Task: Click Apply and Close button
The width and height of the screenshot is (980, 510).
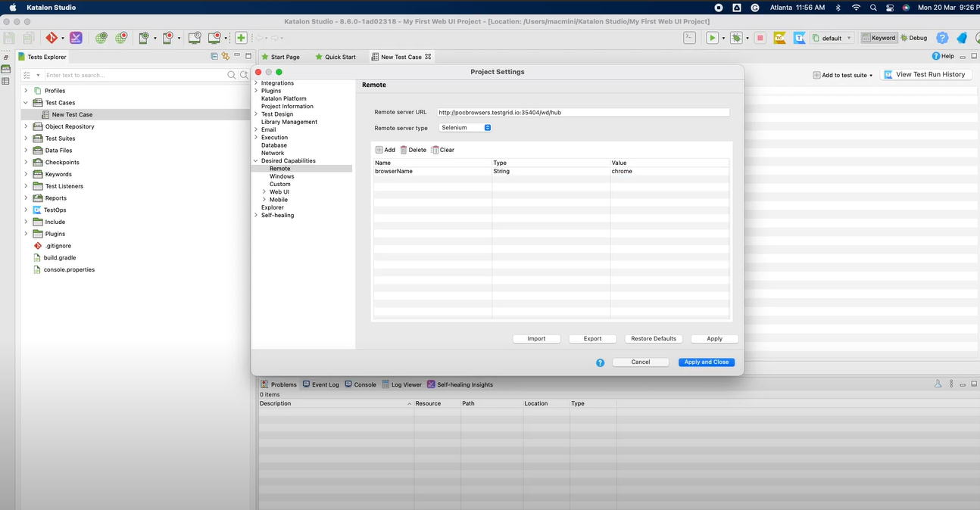Action: [706, 362]
